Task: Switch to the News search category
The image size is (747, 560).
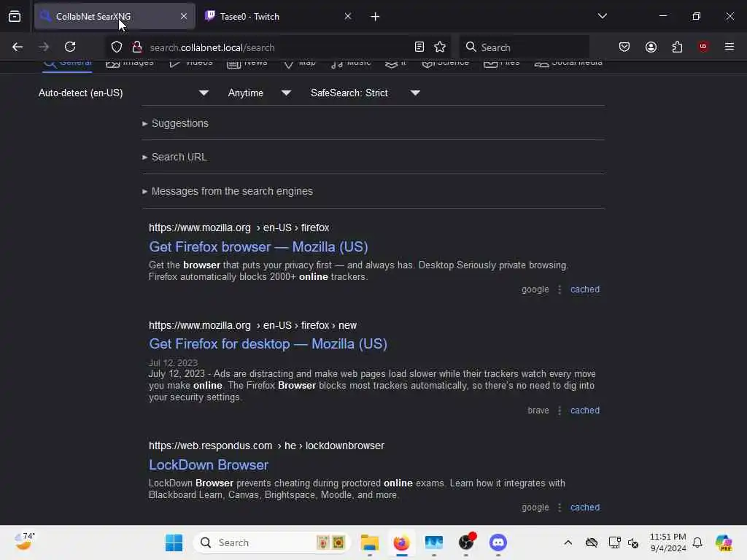Action: 247,63
